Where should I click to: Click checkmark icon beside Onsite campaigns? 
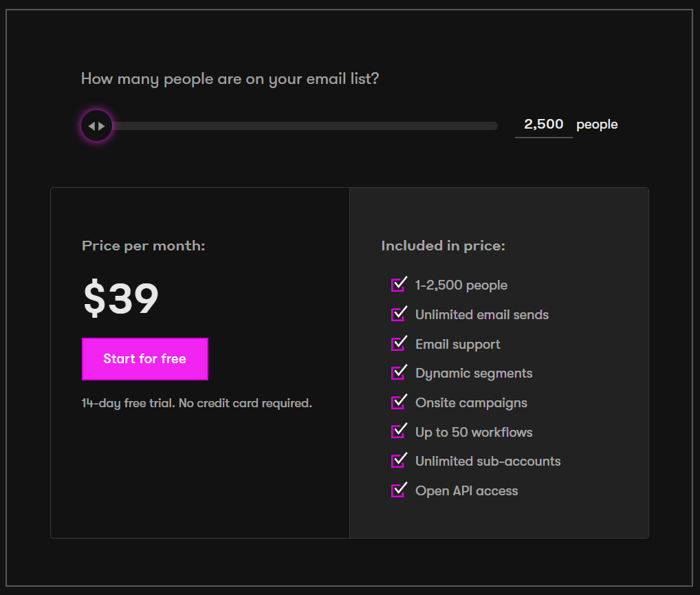(x=399, y=402)
